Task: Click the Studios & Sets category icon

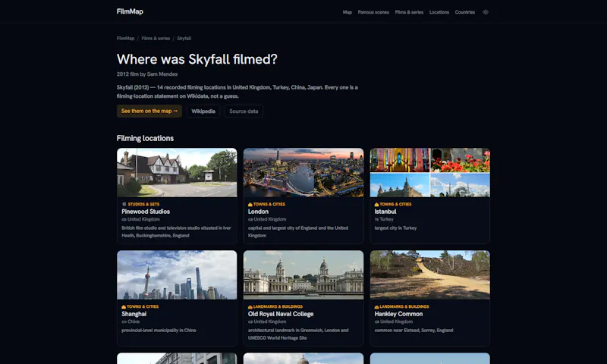Action: click(124, 204)
